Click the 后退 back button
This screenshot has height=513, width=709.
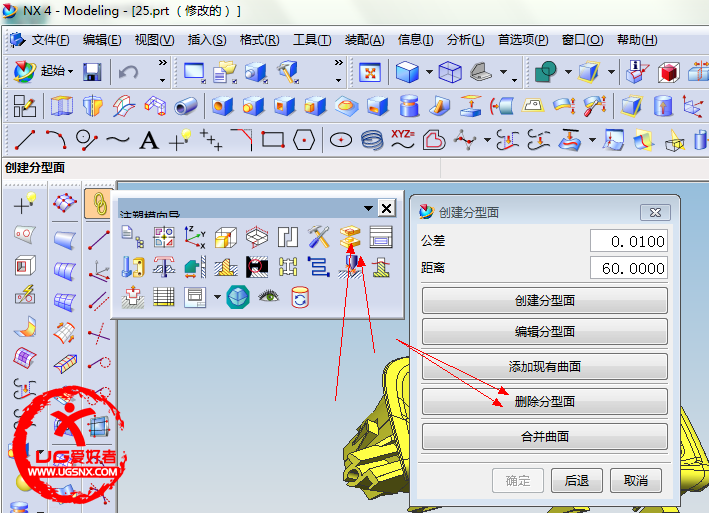pyautogui.click(x=577, y=480)
